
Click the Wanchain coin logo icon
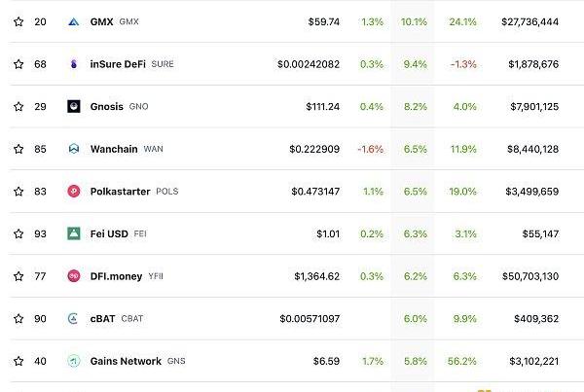pos(73,149)
